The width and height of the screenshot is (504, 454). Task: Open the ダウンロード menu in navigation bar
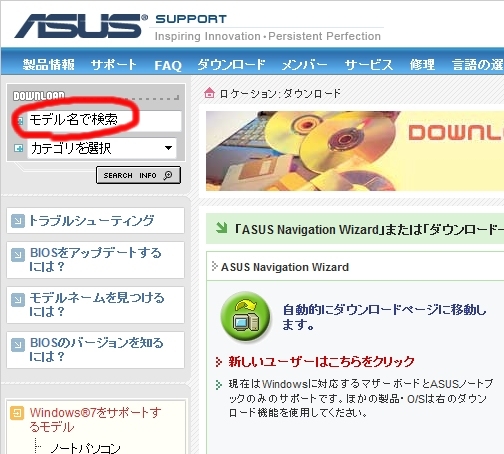coord(231,64)
